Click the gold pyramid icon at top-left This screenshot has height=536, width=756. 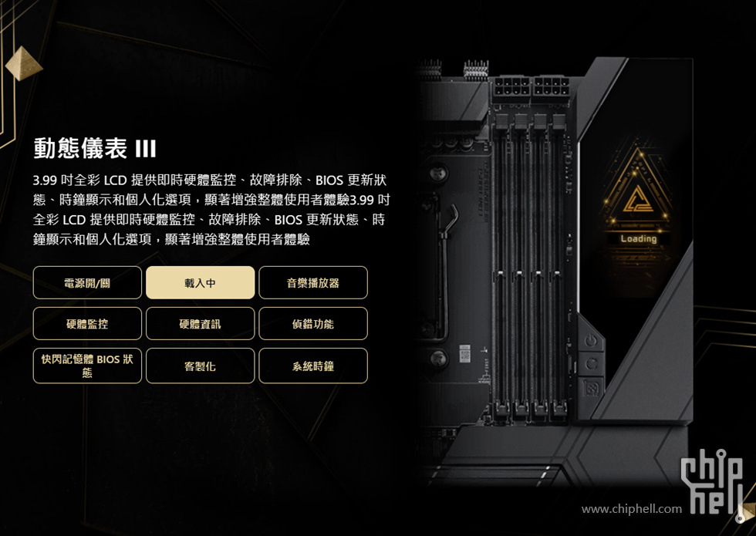[x=23, y=63]
